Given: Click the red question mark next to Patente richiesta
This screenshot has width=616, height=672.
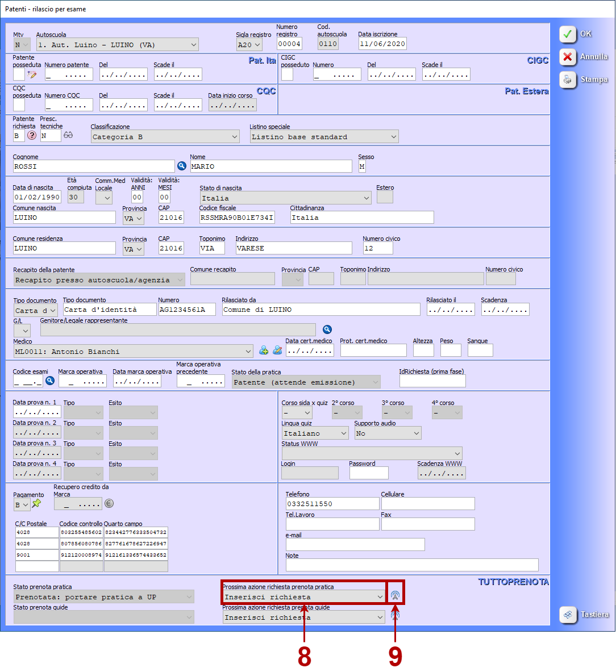Looking at the screenshot, I should pyautogui.click(x=32, y=136).
